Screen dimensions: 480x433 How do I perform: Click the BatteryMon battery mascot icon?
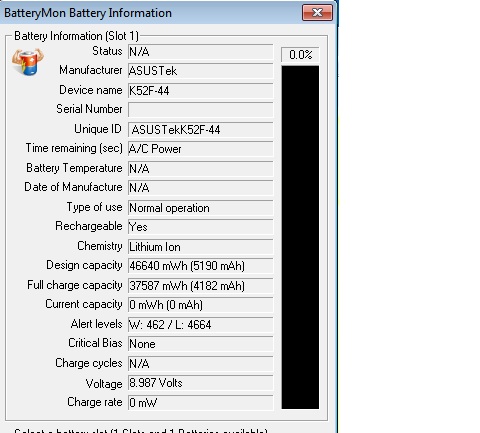[28, 62]
